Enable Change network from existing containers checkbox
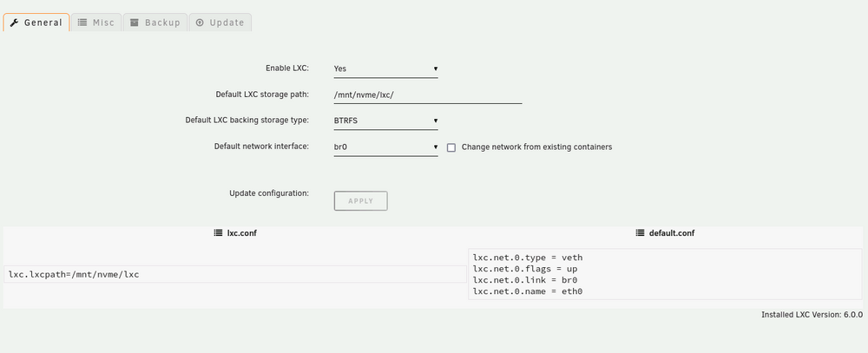868x353 pixels. pyautogui.click(x=451, y=147)
